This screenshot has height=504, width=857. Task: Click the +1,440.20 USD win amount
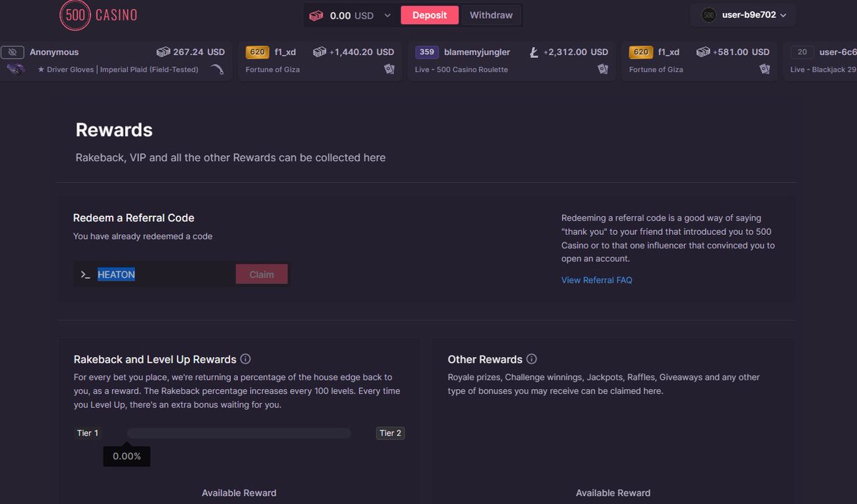[x=362, y=52]
